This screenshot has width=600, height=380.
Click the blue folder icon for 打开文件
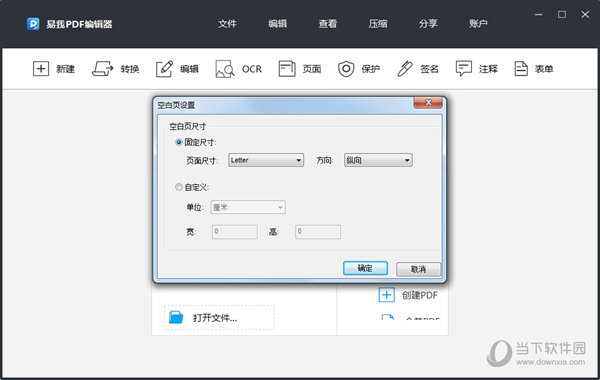[176, 317]
